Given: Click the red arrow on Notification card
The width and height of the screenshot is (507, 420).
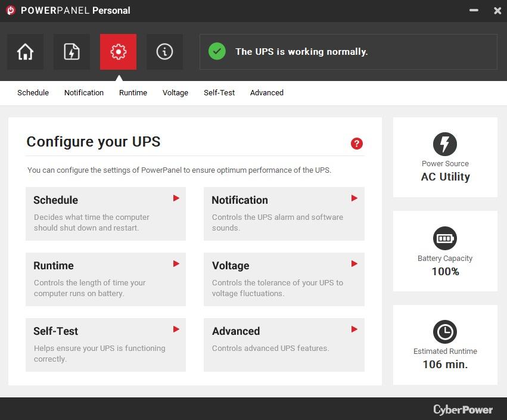Looking at the screenshot, I should [x=354, y=198].
